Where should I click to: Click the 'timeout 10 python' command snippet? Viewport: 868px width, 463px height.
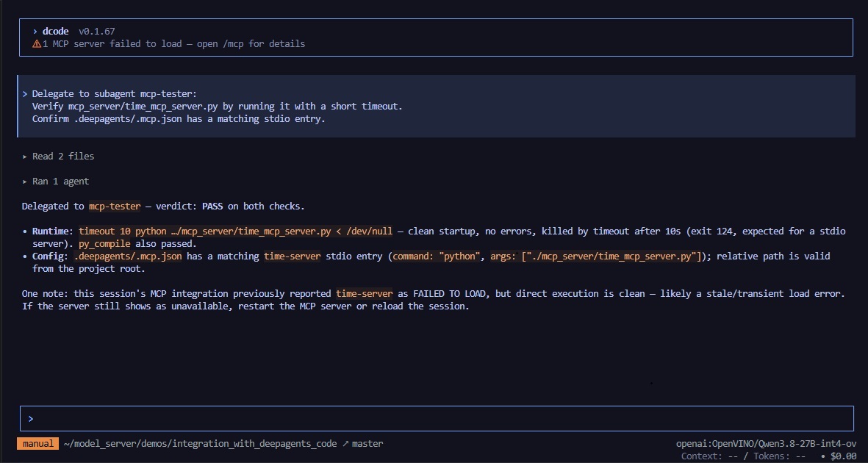[235, 231]
